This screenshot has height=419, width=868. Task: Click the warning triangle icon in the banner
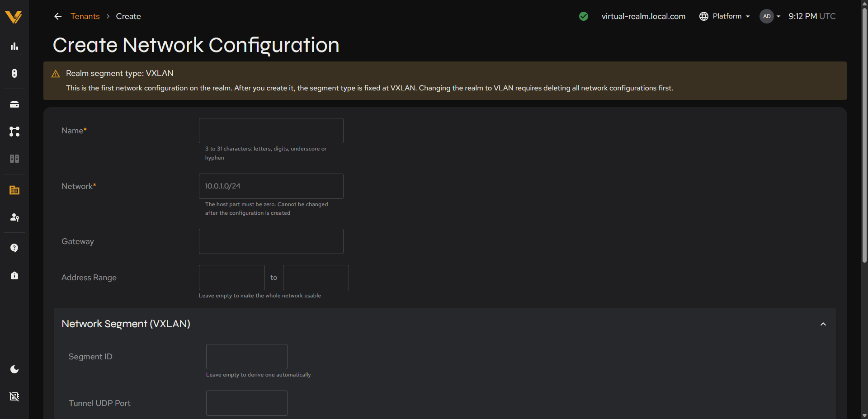tap(56, 74)
